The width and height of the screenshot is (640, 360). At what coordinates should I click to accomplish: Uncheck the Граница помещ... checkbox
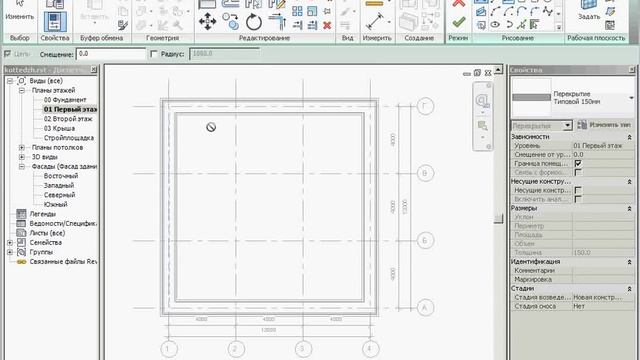pos(578,163)
